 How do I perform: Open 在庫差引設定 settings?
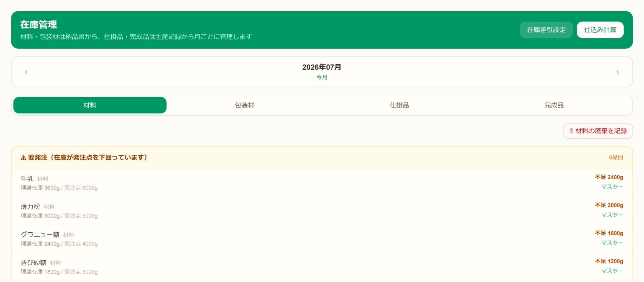pos(546,30)
